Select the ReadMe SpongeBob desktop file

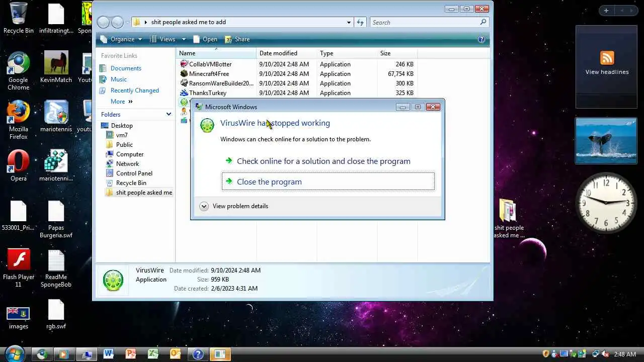pos(56,268)
